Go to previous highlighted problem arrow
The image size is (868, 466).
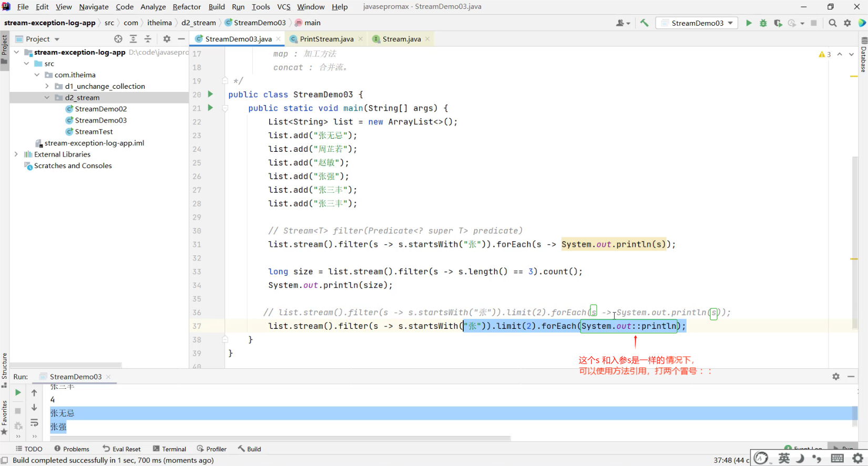pos(840,54)
